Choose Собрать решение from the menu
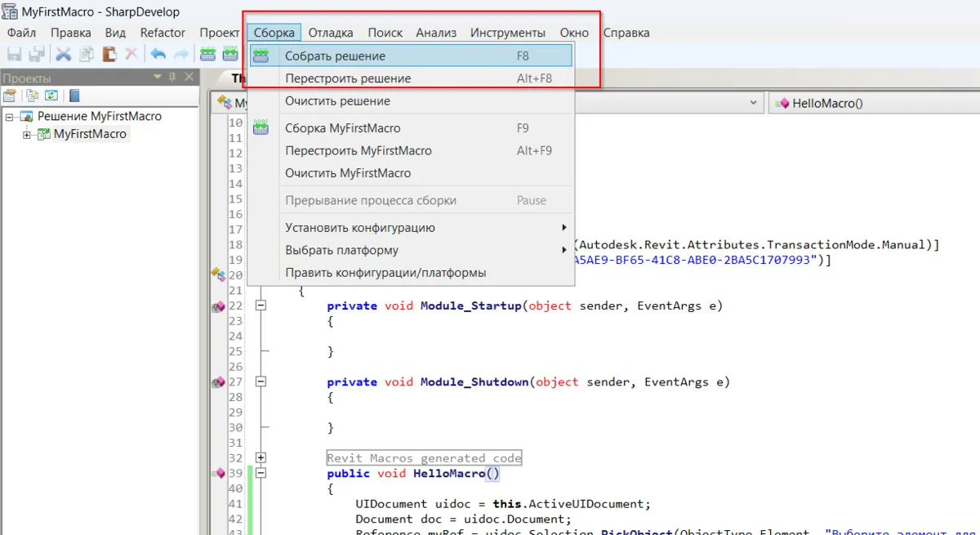Viewport: 980px width, 535px height. point(411,56)
